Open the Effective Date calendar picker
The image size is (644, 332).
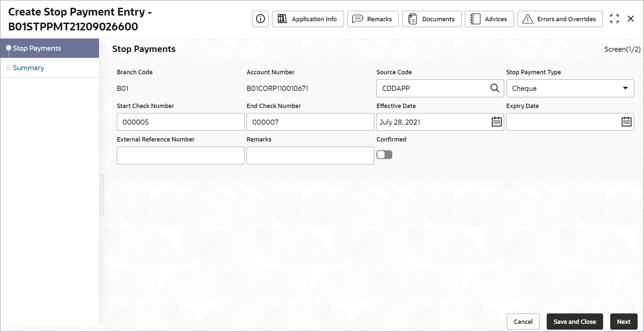[496, 122]
